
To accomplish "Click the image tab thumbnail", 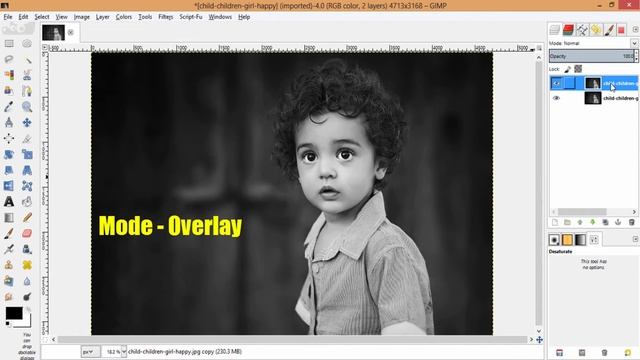I will point(53,33).
